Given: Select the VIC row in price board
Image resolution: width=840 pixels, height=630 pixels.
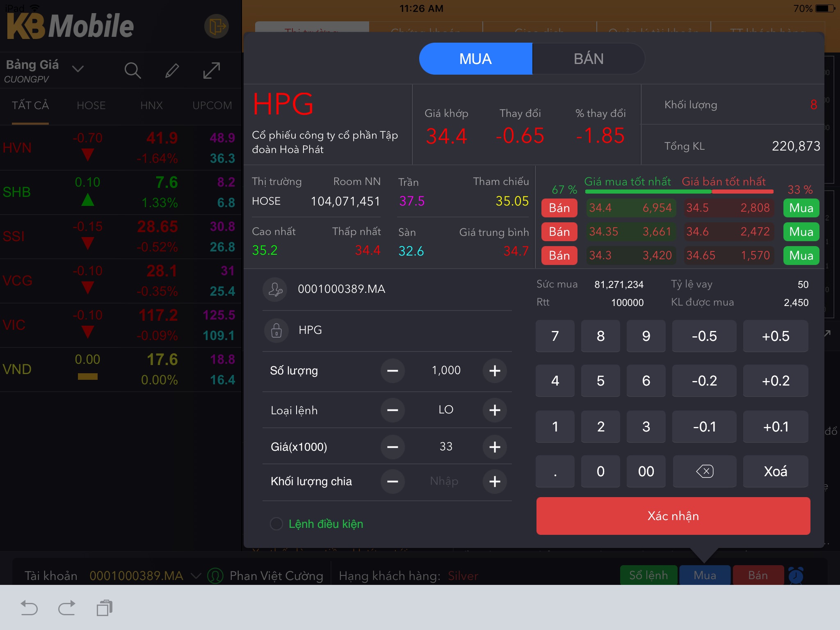Looking at the screenshot, I should 121,325.
